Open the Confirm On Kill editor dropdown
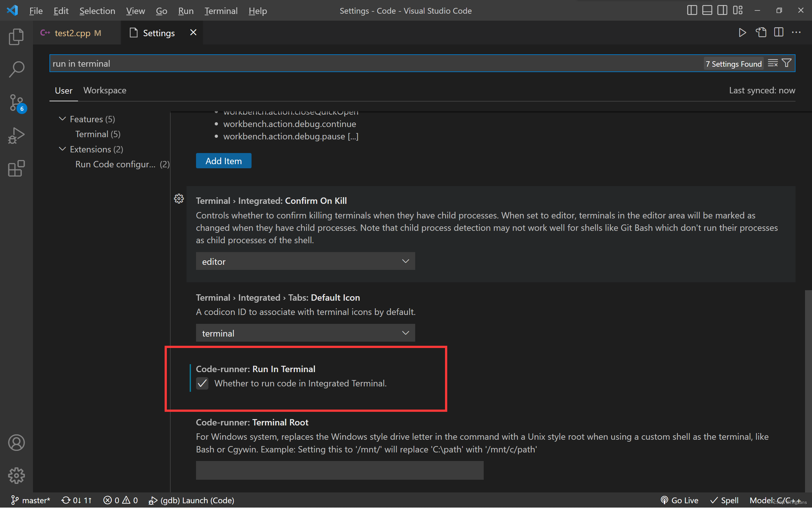 pyautogui.click(x=305, y=261)
